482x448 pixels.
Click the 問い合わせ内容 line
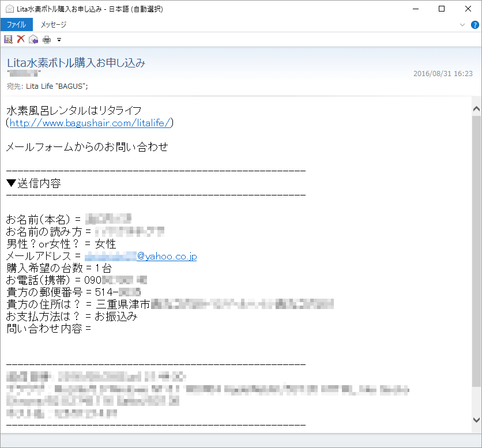pyautogui.click(x=48, y=329)
